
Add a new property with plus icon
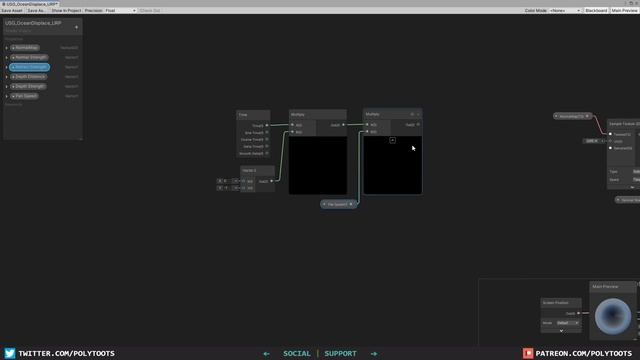[76, 27]
